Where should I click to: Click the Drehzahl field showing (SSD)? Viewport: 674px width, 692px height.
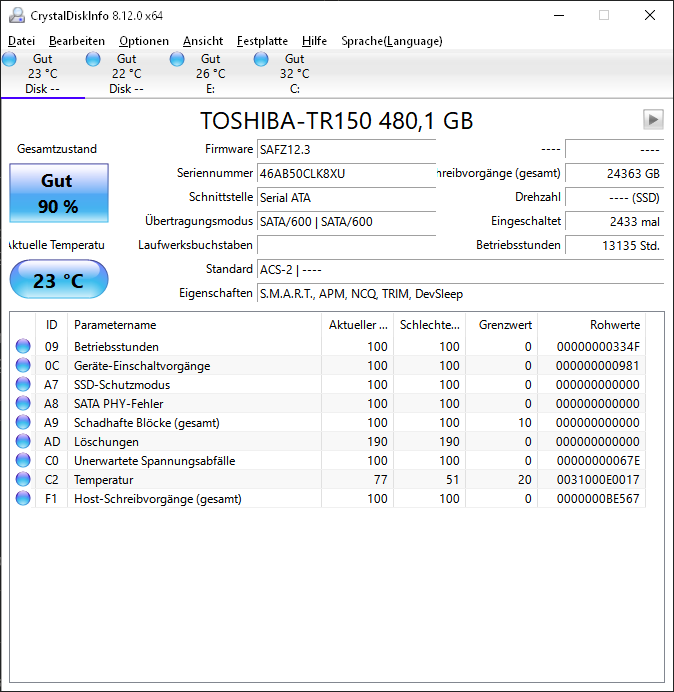(x=614, y=197)
